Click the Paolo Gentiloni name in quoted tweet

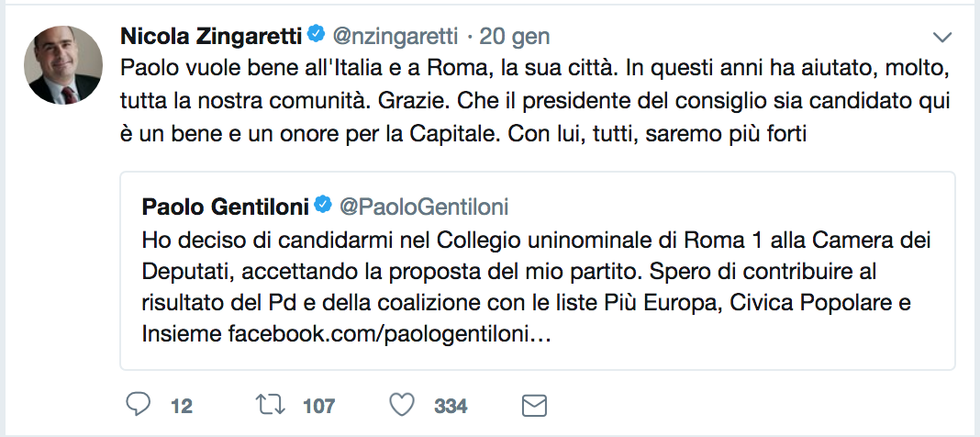225,204
